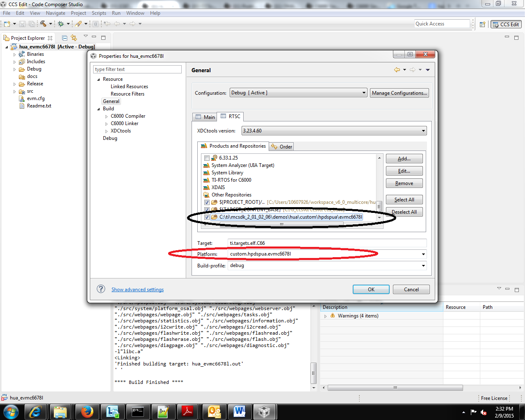Uncheck the C:\ti\mcsdk hpdspua repository checkbox
525x420 pixels.
(207, 217)
